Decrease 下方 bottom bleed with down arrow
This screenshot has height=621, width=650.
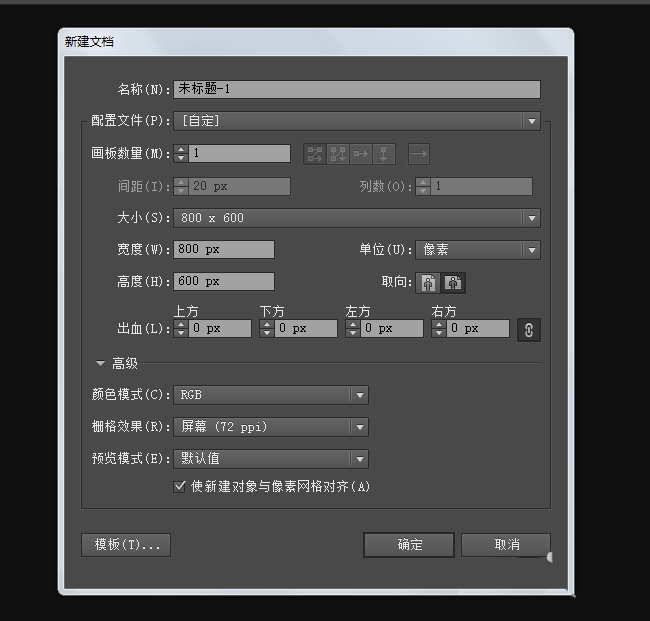click(x=267, y=333)
